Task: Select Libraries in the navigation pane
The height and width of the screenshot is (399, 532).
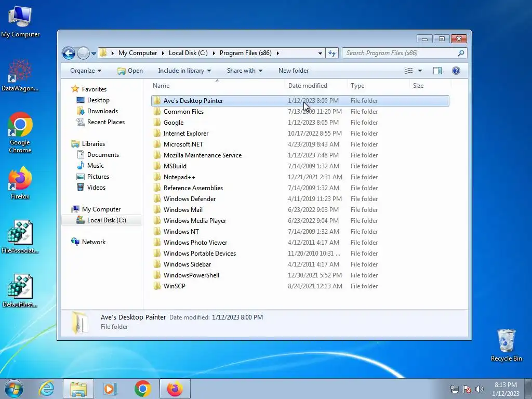Action: click(94, 144)
